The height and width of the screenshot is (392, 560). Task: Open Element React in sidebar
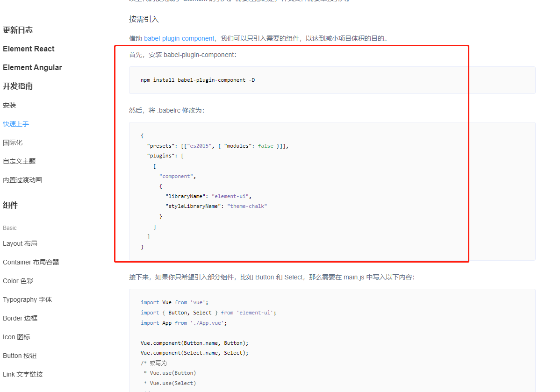click(29, 49)
